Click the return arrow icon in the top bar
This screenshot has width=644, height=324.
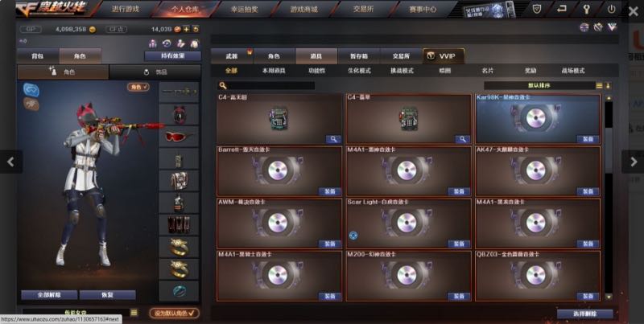pos(561,9)
